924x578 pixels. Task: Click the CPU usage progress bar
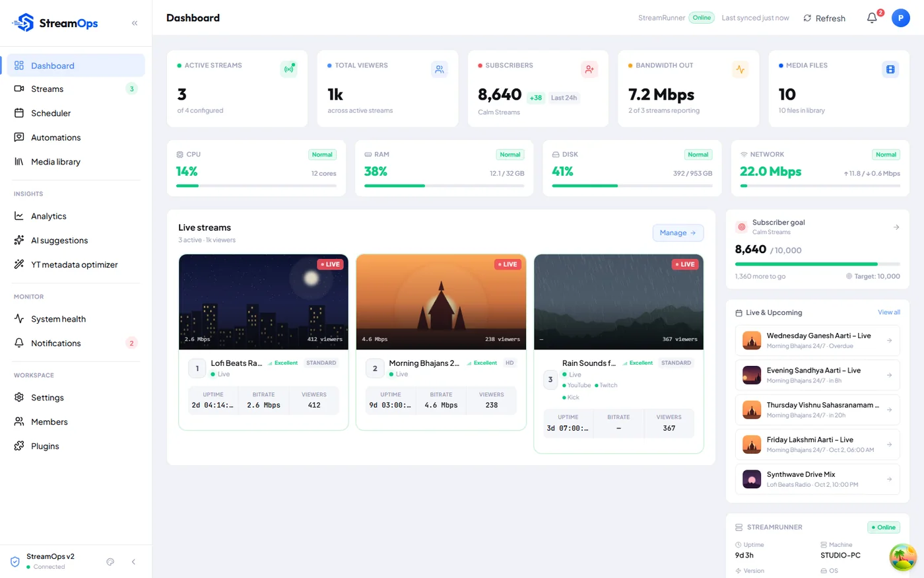[x=256, y=186]
